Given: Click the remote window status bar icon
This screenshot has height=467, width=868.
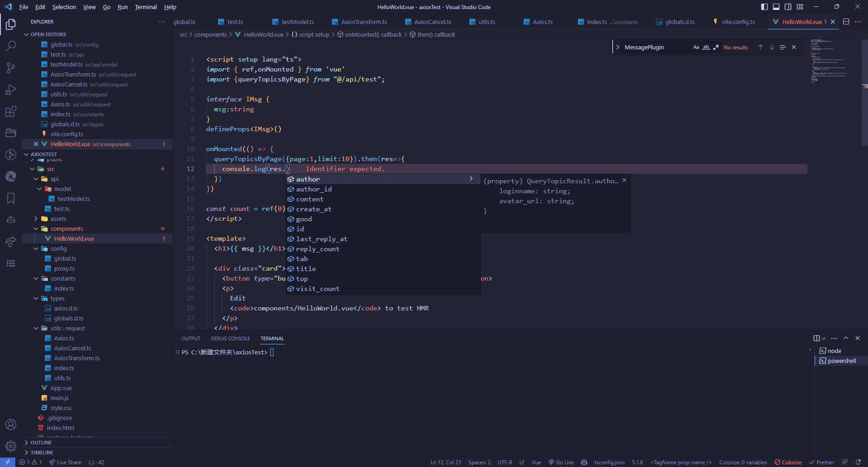Looking at the screenshot, I should pos(8,462).
